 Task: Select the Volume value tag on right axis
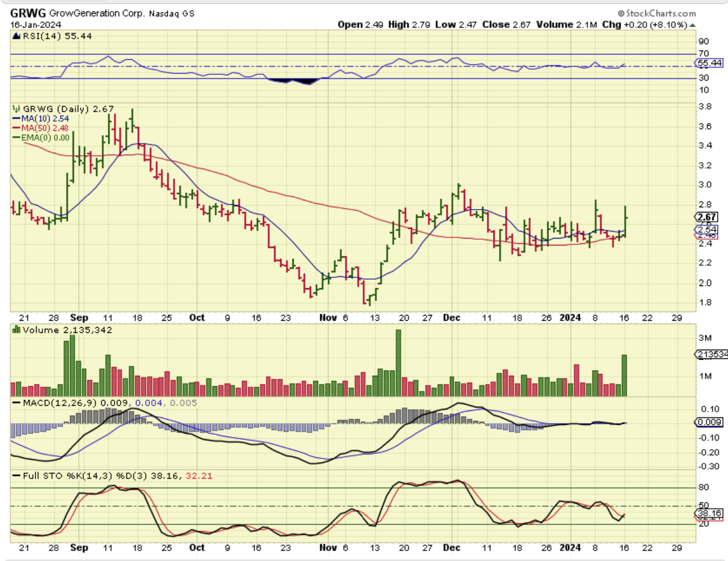pos(711,354)
